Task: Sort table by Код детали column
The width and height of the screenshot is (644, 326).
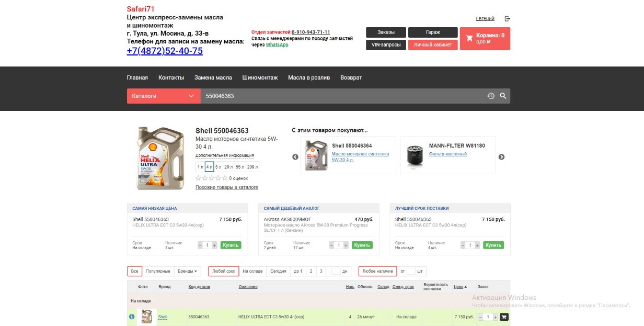Action: pos(199,287)
